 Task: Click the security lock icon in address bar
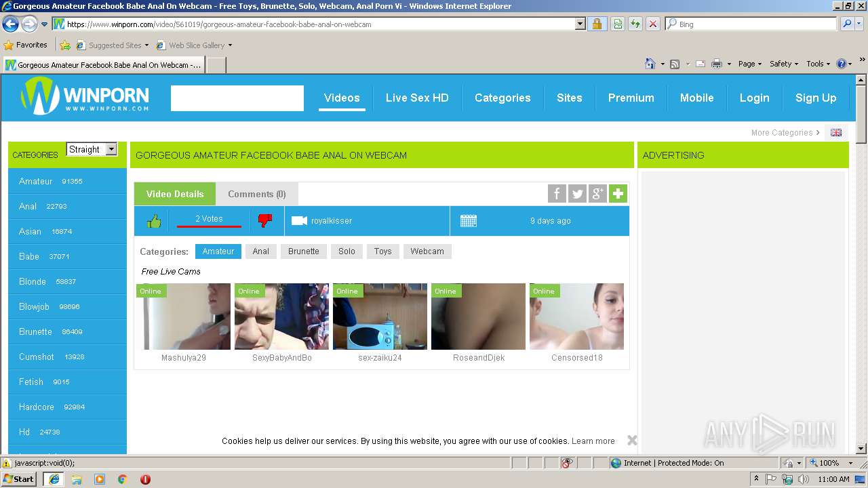[x=597, y=24]
